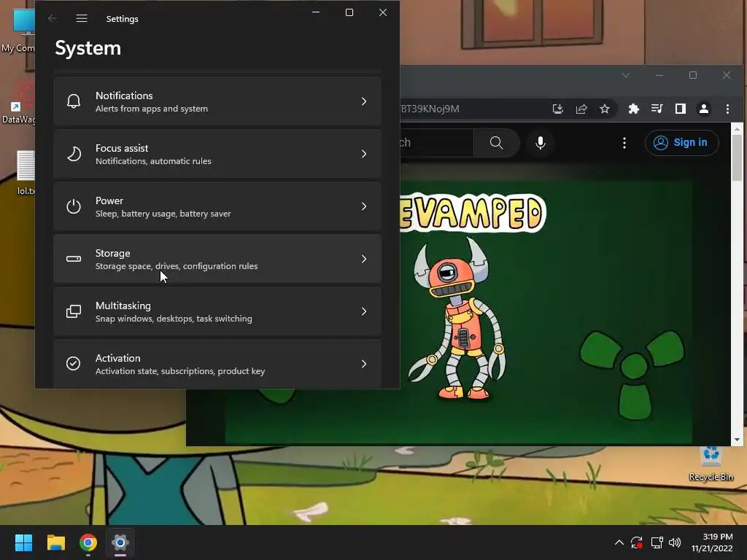Viewport: 747px width, 560px height.
Task: Open the network status tray icon
Action: coord(657,542)
